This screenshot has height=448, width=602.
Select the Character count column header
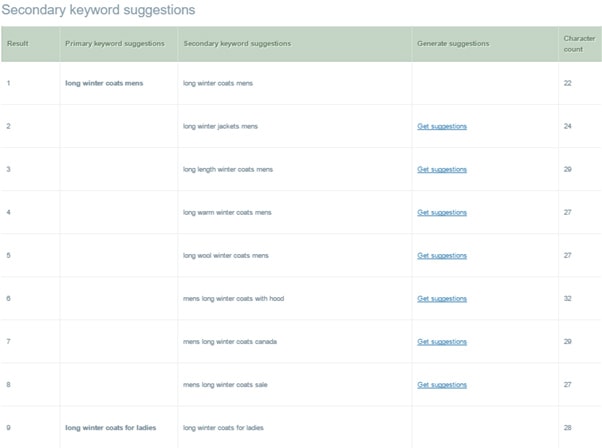(579, 44)
